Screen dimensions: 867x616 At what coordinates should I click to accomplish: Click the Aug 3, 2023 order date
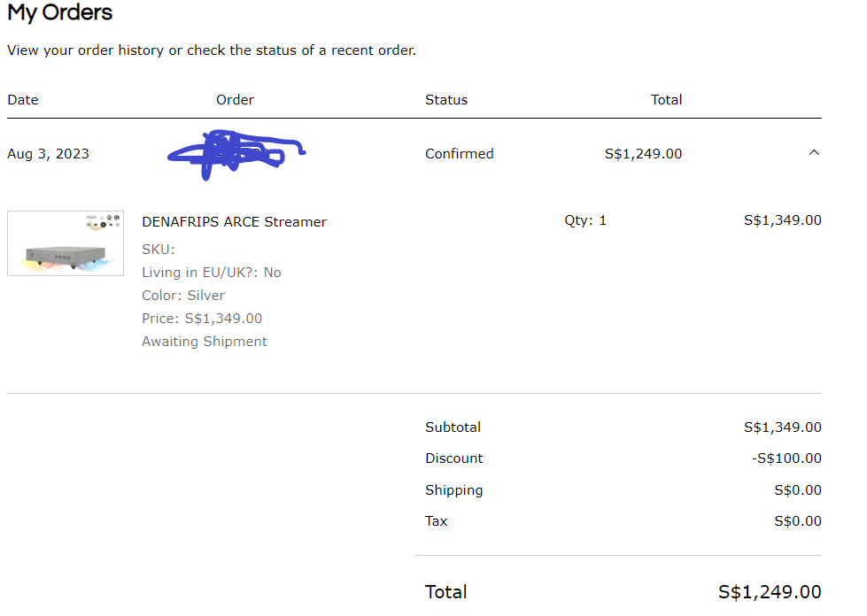48,154
